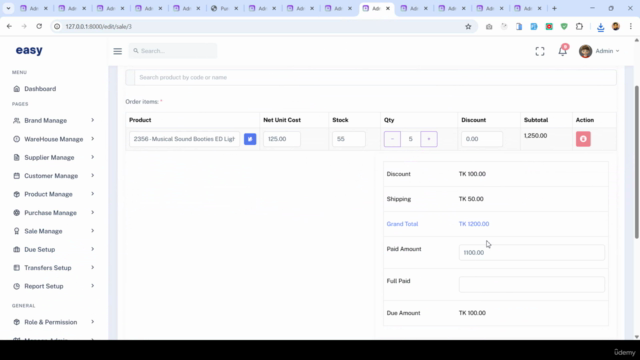Click the page vertical scrollbar
This screenshot has height=360, width=640.
pyautogui.click(x=637, y=162)
